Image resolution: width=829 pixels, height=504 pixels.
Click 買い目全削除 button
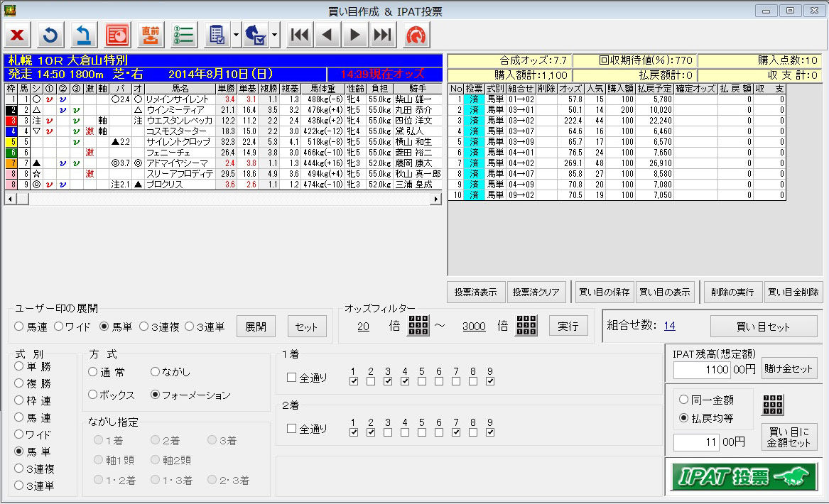[x=793, y=292]
